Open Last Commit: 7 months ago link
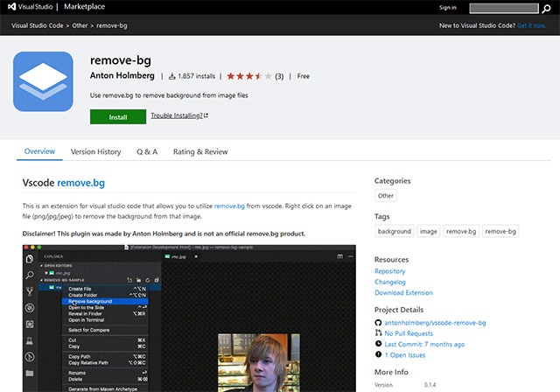This screenshot has height=392, width=560. pos(424,344)
